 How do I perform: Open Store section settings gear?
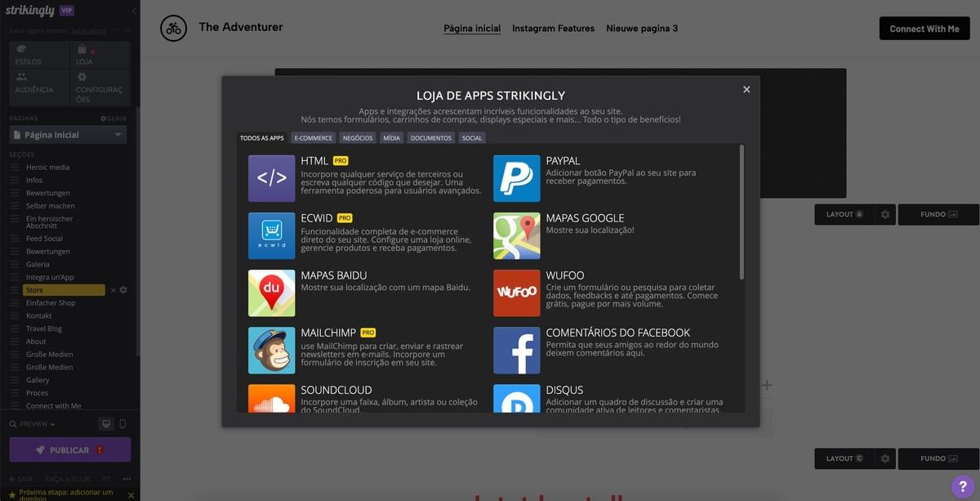[x=123, y=290]
